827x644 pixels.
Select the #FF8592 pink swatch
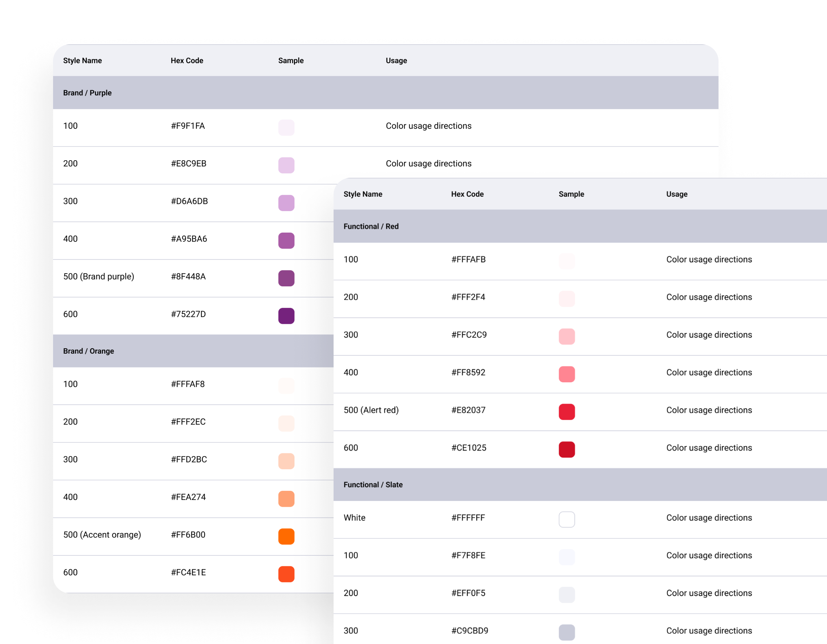(x=566, y=374)
